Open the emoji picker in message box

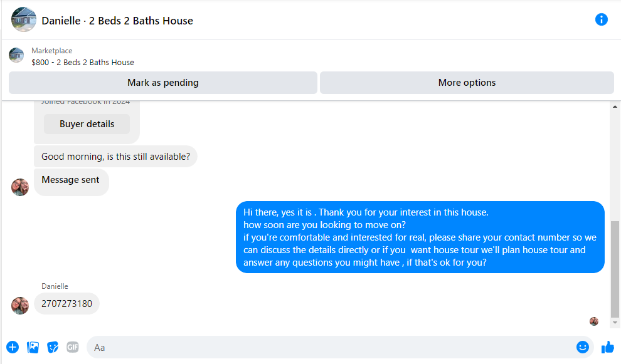(583, 347)
